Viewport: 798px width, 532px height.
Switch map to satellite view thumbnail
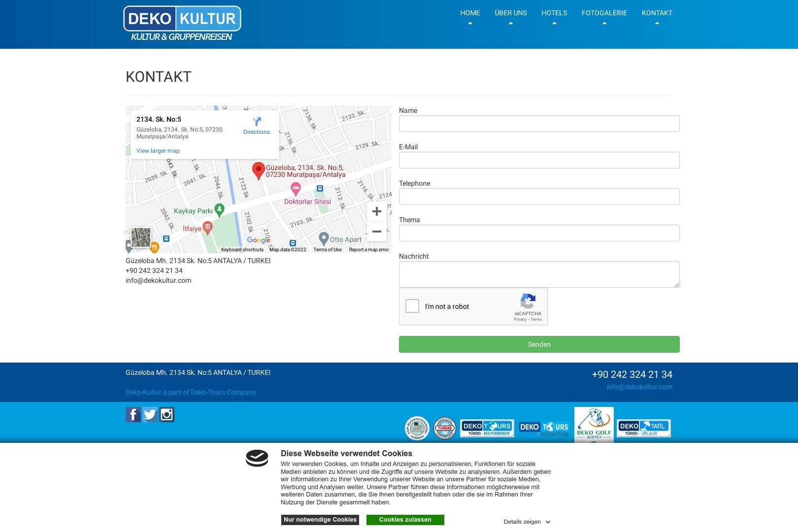pyautogui.click(x=141, y=237)
